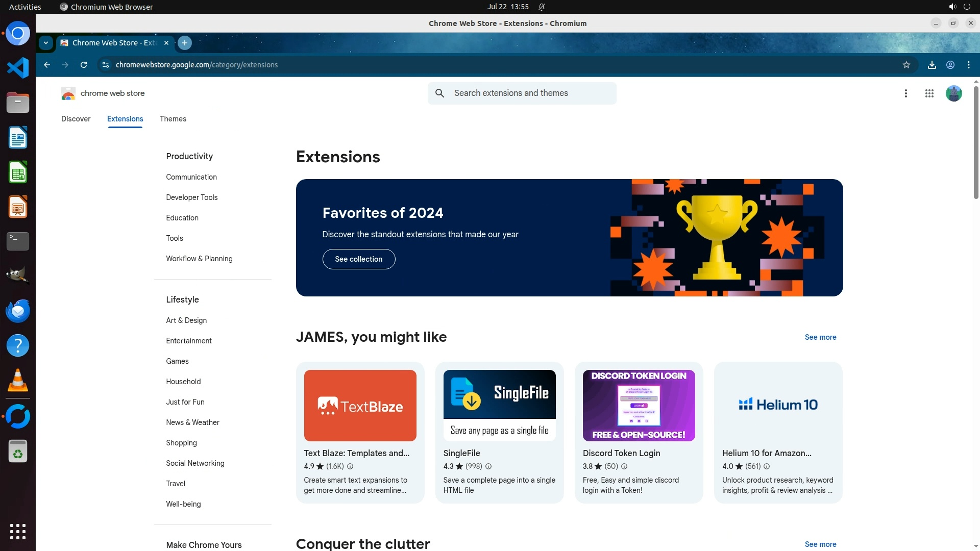Click the page vertical scrollbar

click(976, 143)
